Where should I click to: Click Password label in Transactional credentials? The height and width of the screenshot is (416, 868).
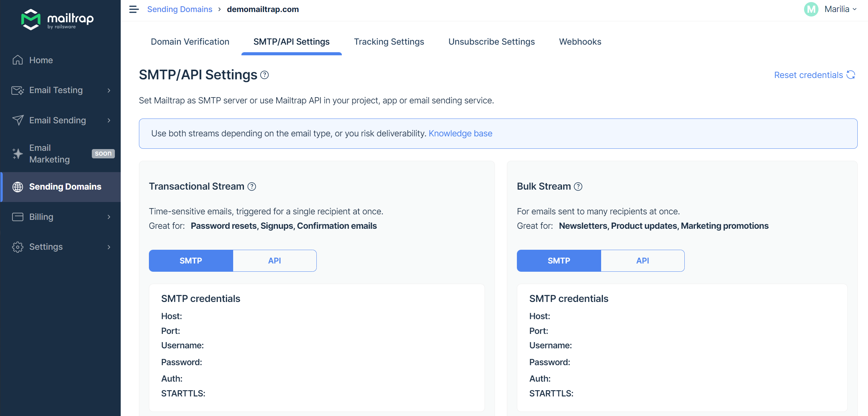[x=182, y=362]
